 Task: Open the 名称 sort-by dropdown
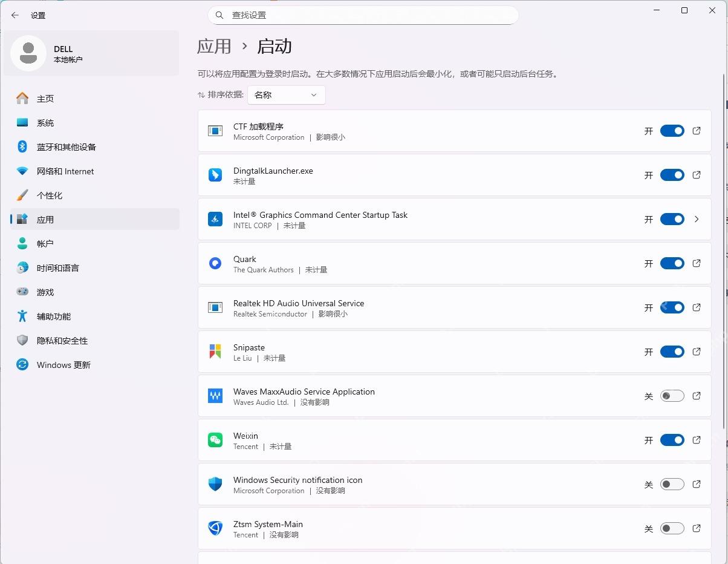point(286,95)
